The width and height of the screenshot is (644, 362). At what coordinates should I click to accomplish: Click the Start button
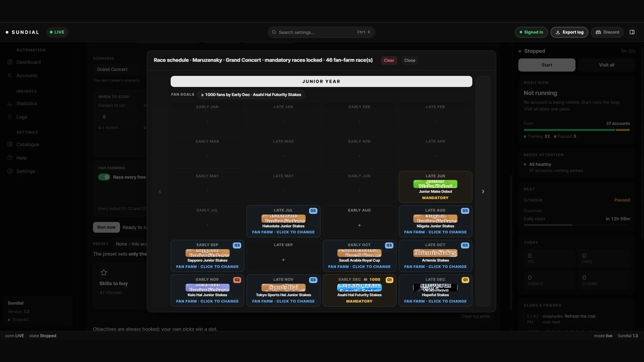point(547,65)
